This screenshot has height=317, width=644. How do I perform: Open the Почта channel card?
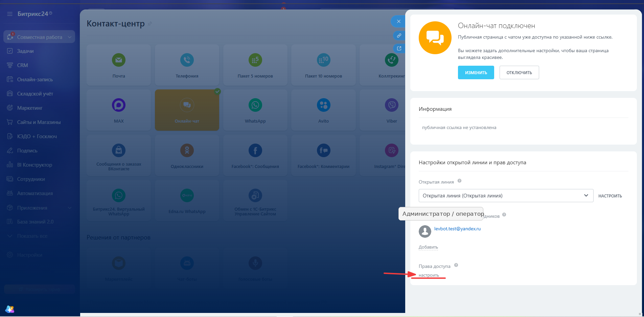click(119, 65)
